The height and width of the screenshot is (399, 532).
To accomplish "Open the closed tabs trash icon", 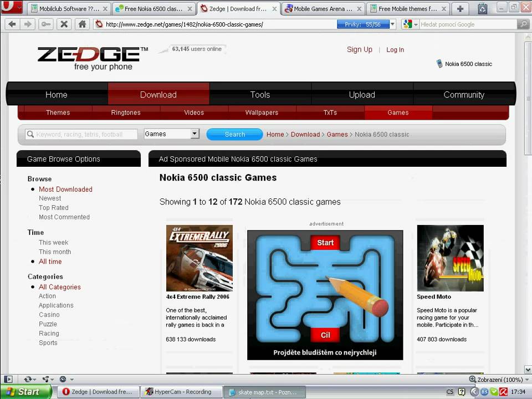I will (x=483, y=8).
